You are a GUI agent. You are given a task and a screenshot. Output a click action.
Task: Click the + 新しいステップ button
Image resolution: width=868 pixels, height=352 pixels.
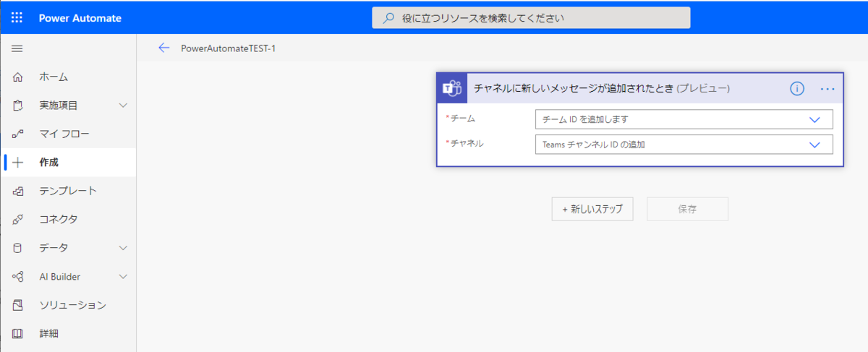coord(592,209)
